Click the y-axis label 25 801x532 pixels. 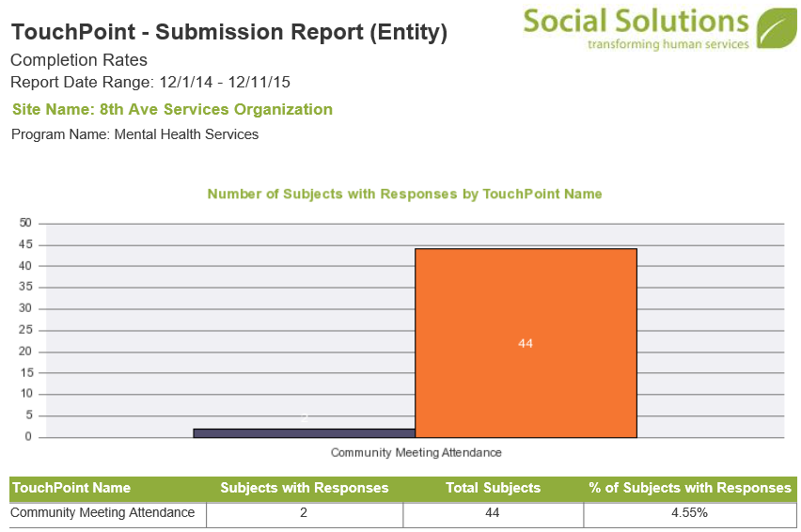pos(25,330)
